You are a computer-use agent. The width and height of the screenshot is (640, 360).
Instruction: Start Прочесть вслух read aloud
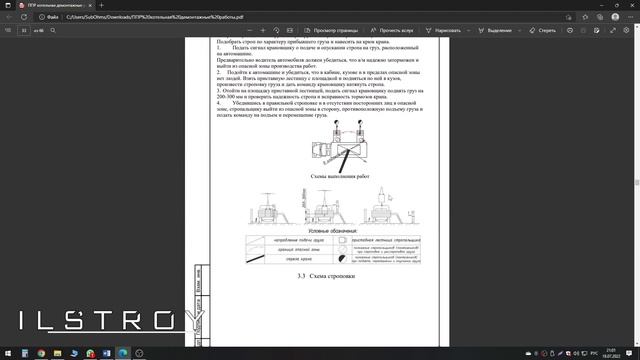[392, 30]
